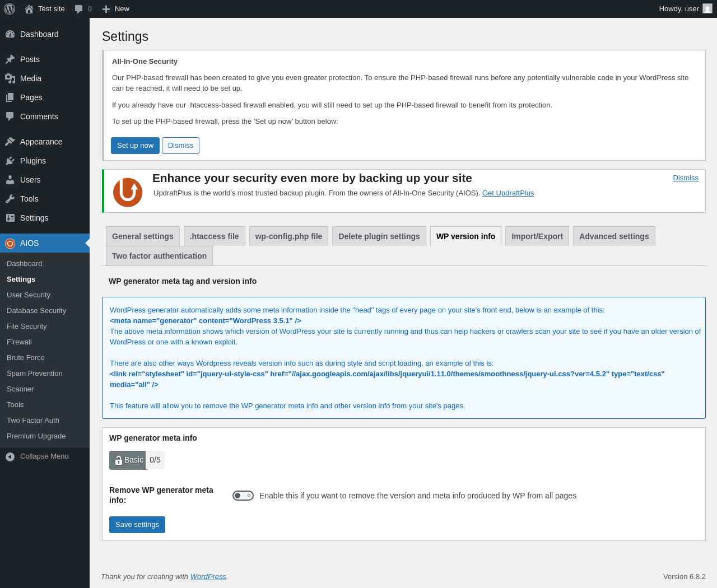Viewport: 717px width, 588px height.
Task: Open User Security submenu item
Action: [x=29, y=295]
